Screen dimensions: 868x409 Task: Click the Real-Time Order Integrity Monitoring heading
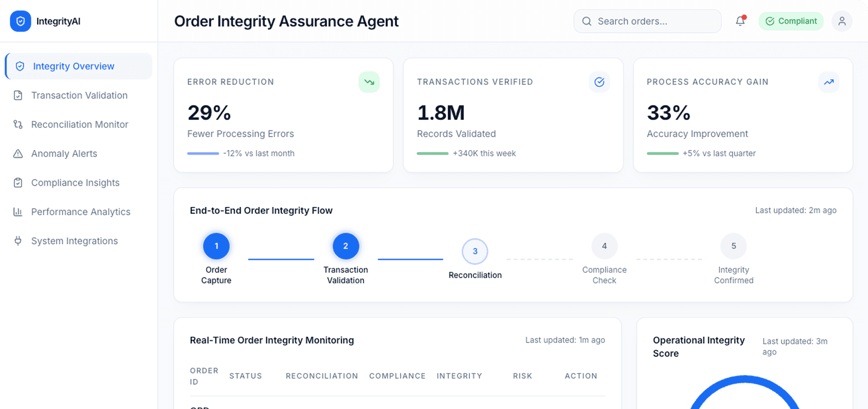[x=272, y=340]
